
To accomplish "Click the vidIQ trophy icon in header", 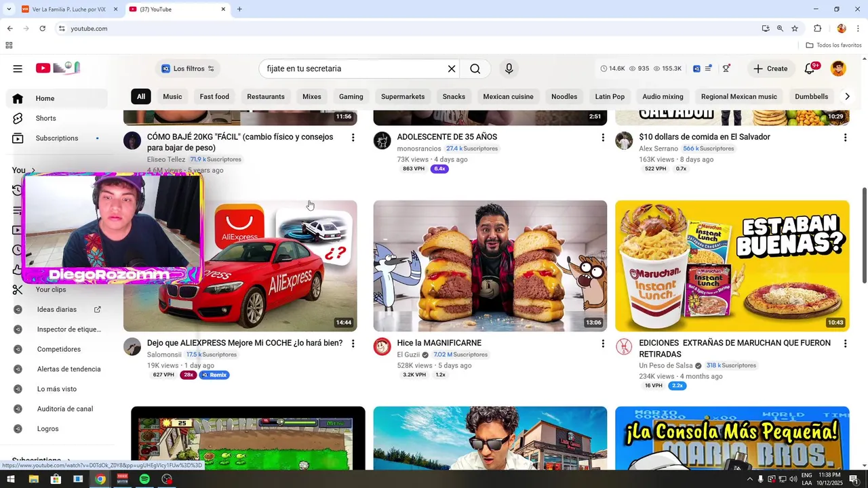I will (726, 68).
